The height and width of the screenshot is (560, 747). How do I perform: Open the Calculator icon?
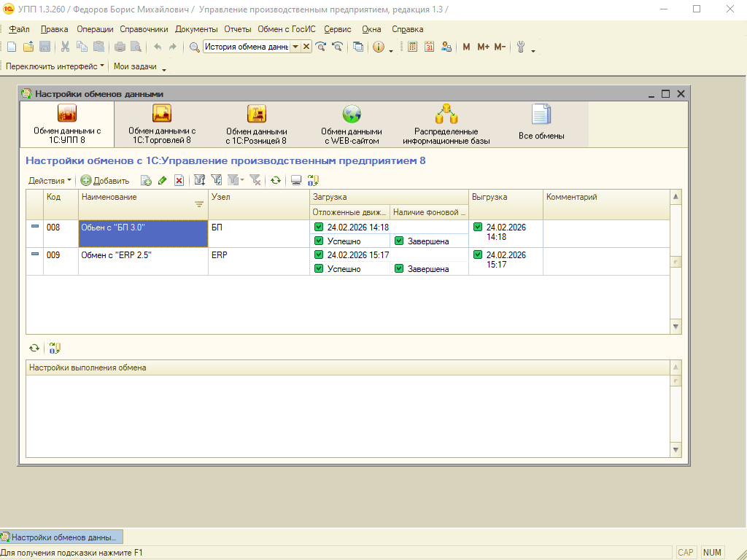[x=413, y=47]
